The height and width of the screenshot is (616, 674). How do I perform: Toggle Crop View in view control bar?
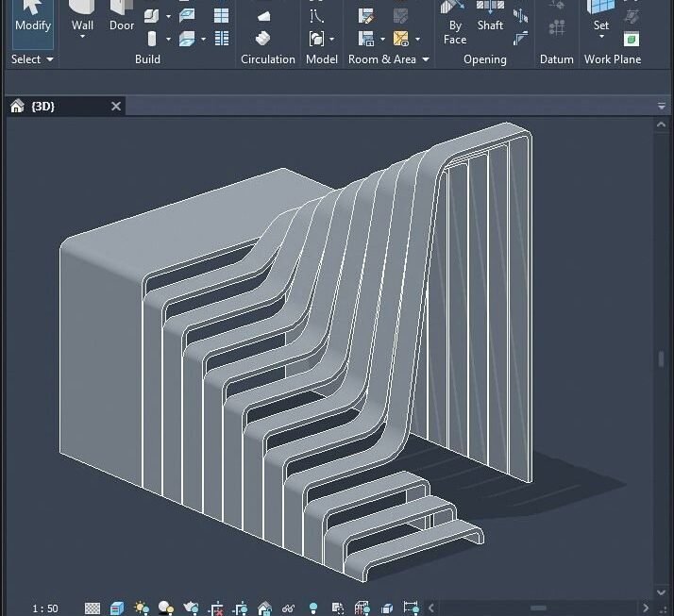tap(216, 608)
